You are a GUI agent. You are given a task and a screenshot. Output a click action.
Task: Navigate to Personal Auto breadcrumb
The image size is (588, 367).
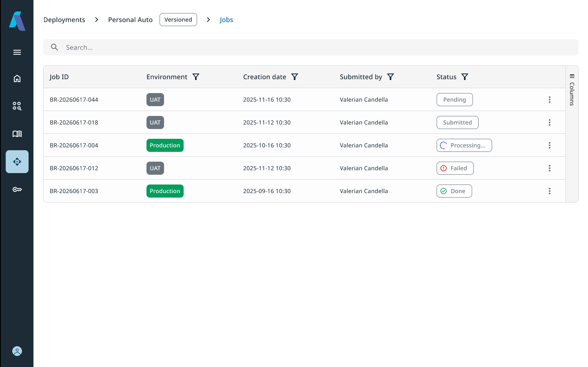coord(130,20)
